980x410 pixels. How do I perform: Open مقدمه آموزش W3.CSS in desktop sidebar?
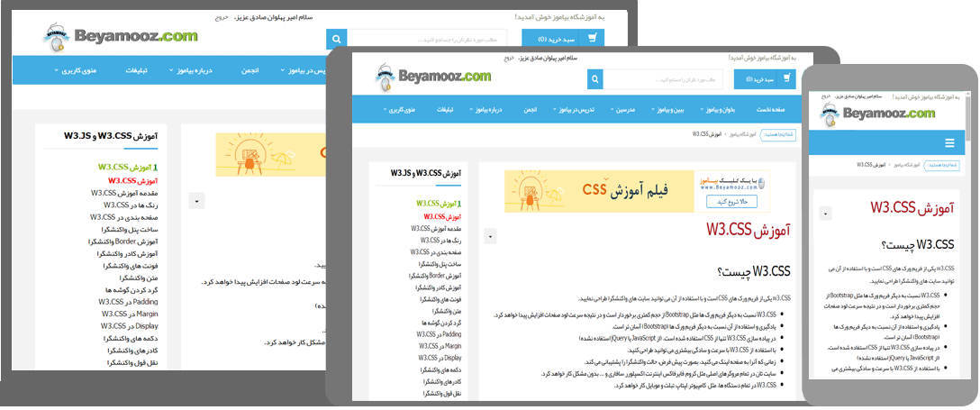tap(123, 193)
